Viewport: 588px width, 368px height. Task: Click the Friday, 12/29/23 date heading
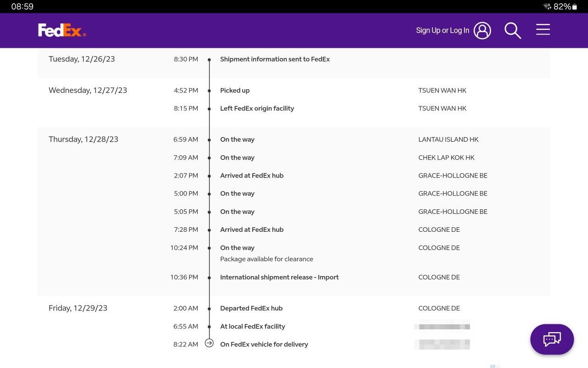[x=78, y=309]
